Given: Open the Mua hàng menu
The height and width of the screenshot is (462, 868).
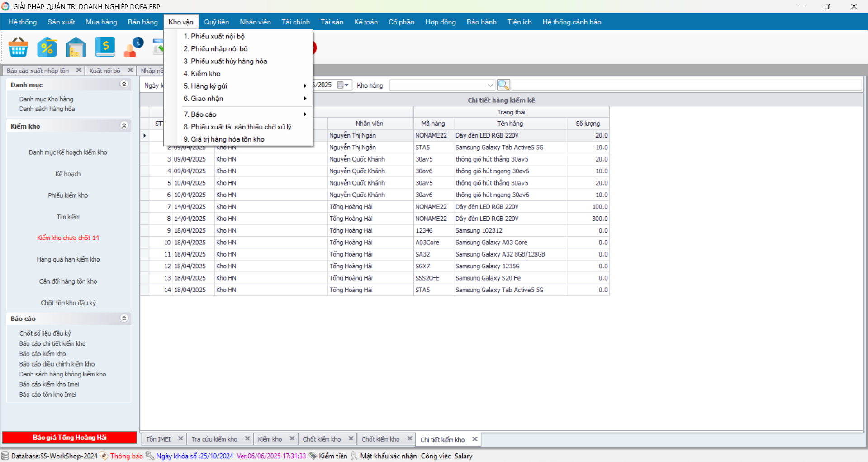Looking at the screenshot, I should point(101,22).
